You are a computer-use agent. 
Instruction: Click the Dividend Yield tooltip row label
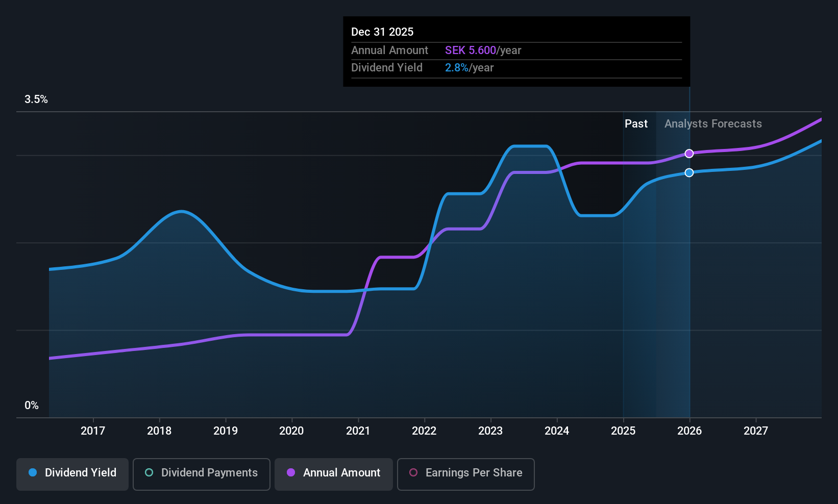click(387, 68)
